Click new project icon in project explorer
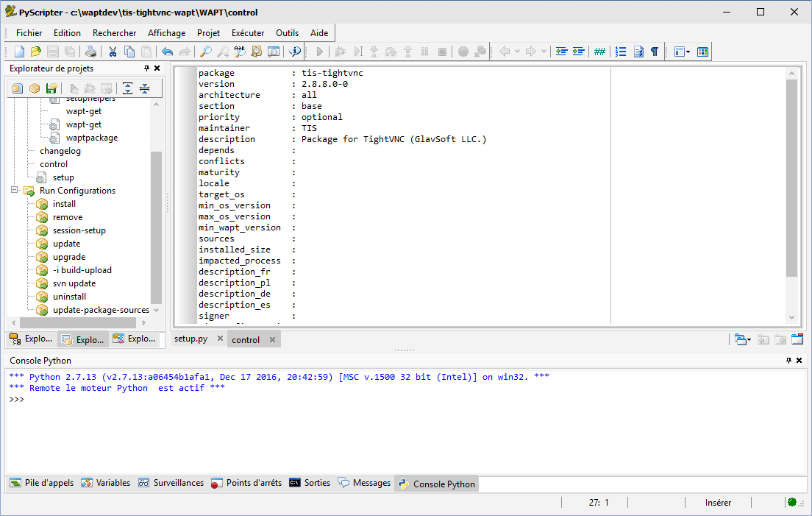Viewport: 812px width, 516px height. tap(17, 88)
